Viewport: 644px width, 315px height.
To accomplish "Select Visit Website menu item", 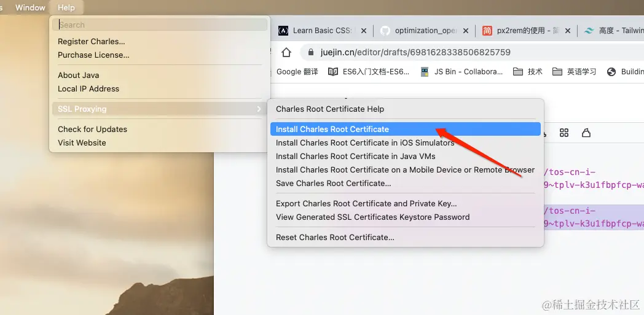I will 82,142.
